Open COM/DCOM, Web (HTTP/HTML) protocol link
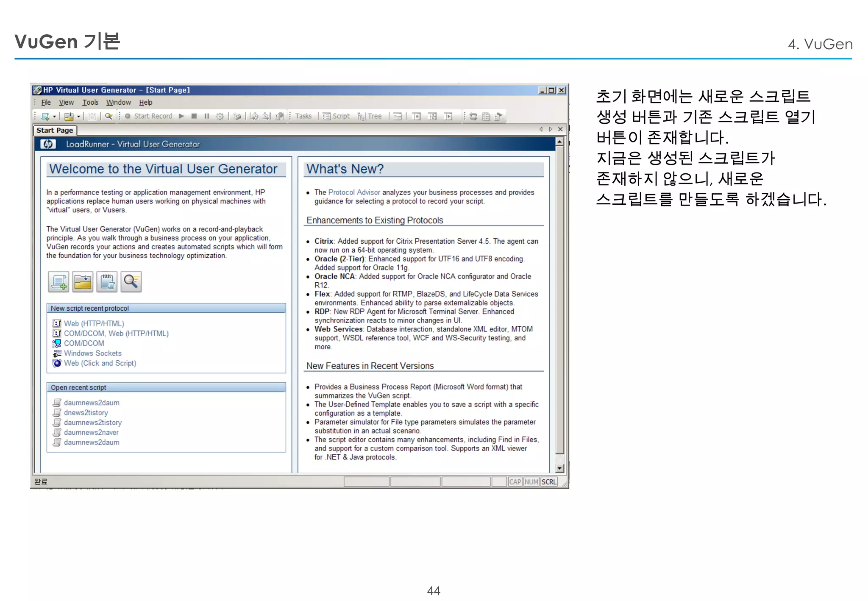The image size is (868, 601). (x=116, y=334)
